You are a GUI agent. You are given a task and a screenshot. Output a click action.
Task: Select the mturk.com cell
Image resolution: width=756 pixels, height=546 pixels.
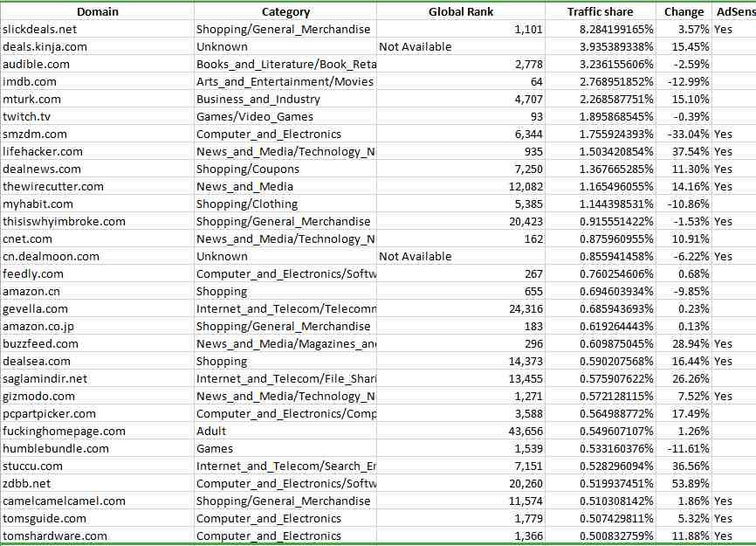97,99
